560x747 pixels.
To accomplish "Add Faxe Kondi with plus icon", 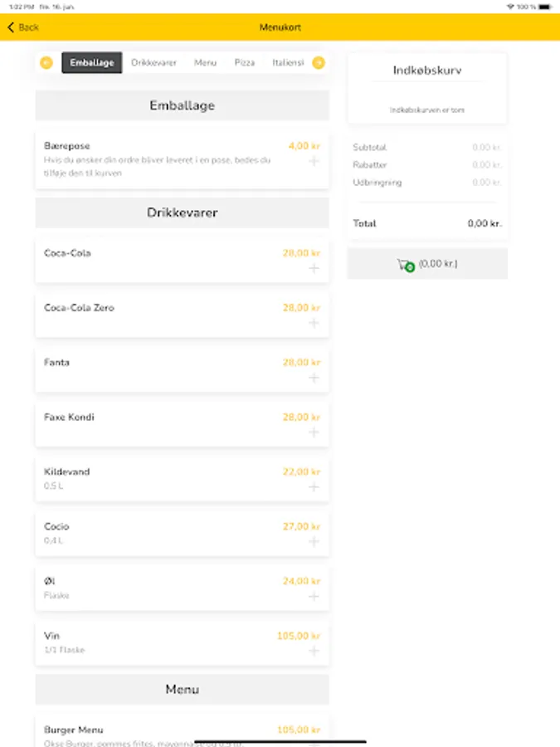I will click(314, 432).
